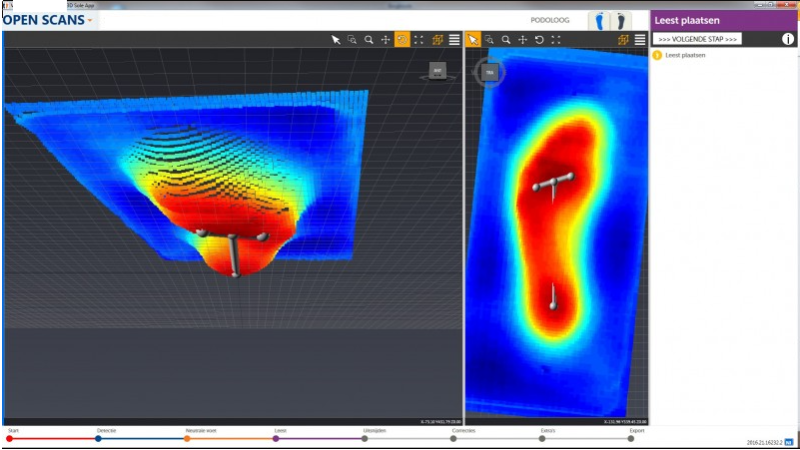Viewport: 800px width, 450px height.
Task: Click the VOLGENDE STAP button
Action: click(697, 39)
